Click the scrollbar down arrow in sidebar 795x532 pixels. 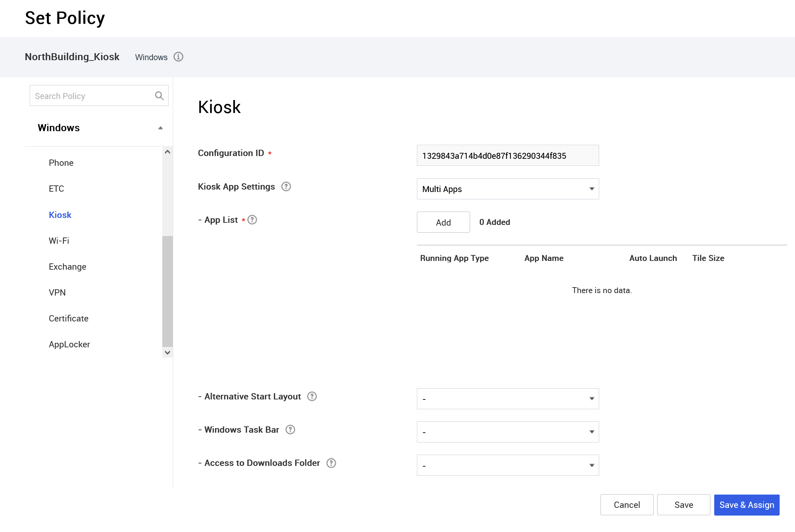[x=167, y=353]
